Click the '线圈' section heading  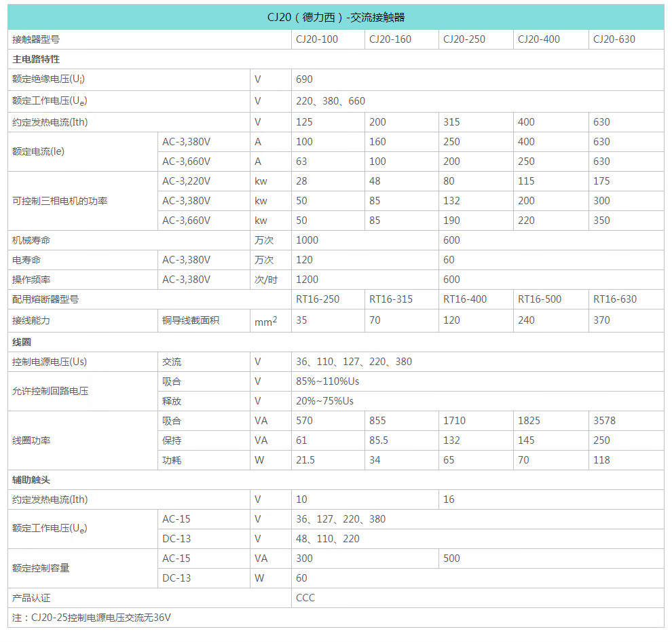click(22, 343)
